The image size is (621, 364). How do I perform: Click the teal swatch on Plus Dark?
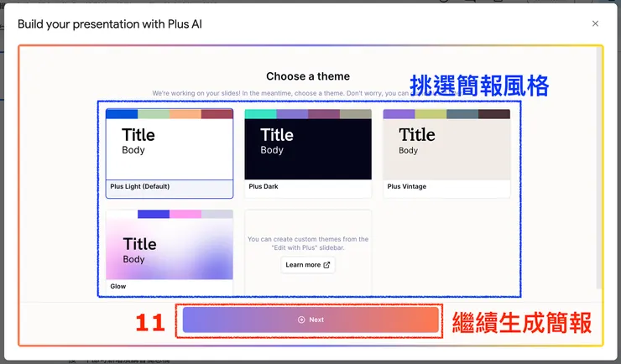point(261,114)
